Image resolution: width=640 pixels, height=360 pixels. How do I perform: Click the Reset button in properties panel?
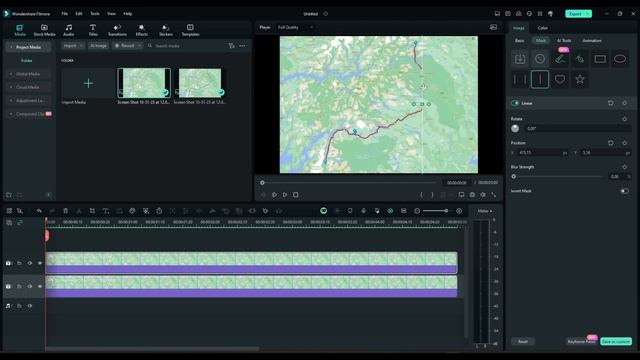(x=523, y=341)
